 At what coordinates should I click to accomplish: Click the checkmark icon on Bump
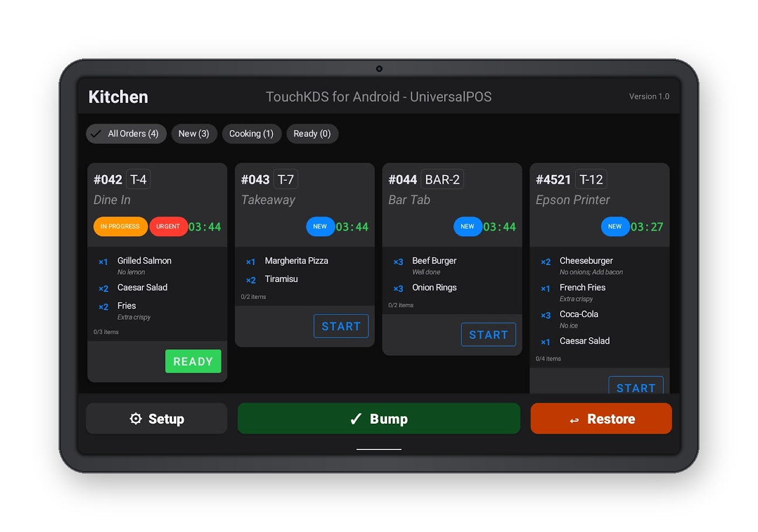click(x=356, y=419)
